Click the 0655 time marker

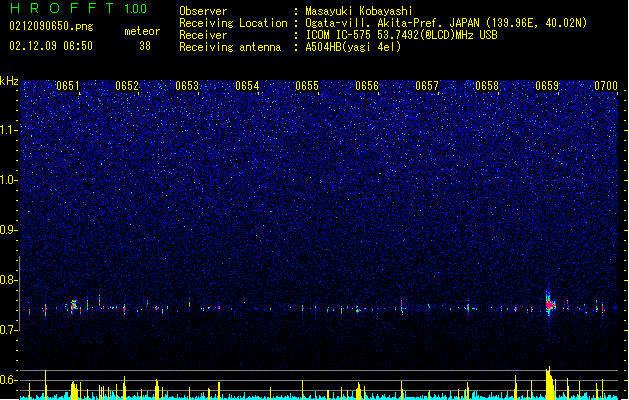[x=307, y=86]
